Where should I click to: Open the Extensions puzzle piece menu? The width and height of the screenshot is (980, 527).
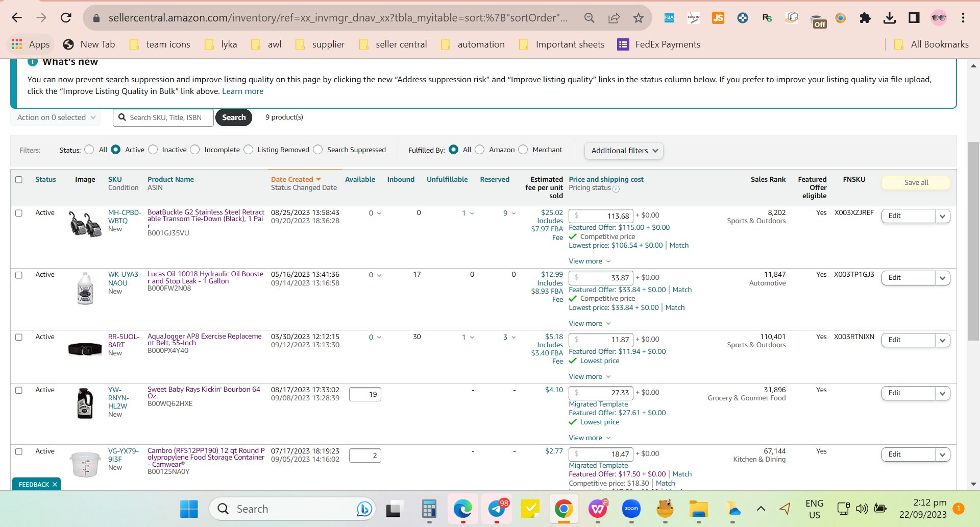(865, 18)
